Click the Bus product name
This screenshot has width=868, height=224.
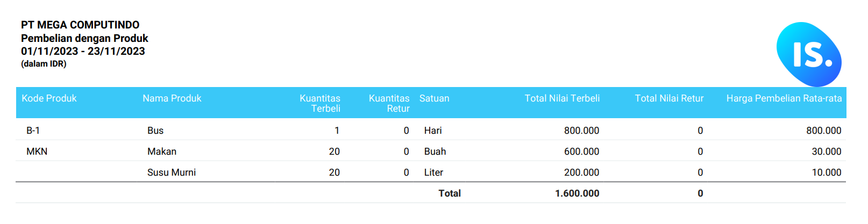pyautogui.click(x=155, y=131)
